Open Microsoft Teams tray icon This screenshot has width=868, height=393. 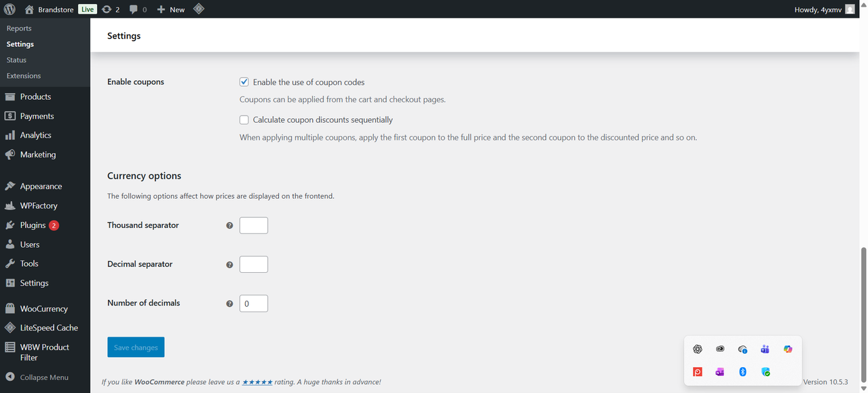[765, 349]
